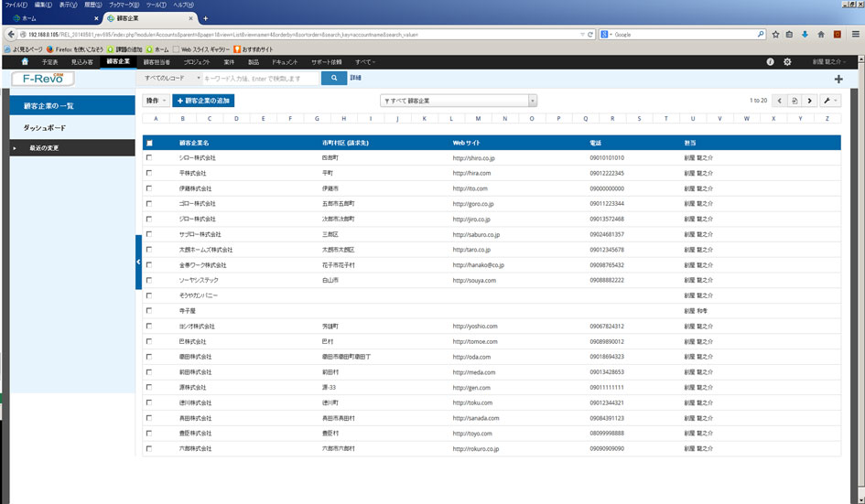
Task: Check the box for サブロー株式会社 row
Action: pos(149,234)
